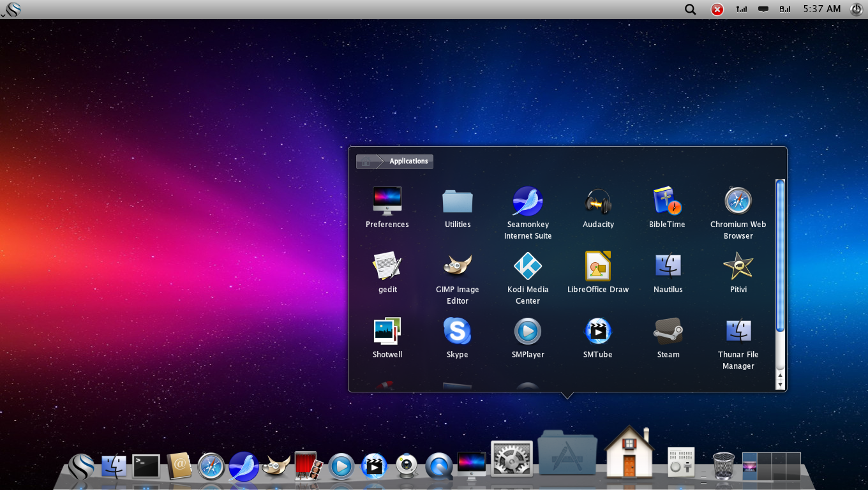The width and height of the screenshot is (868, 490).
Task: Launch Seamonkey Internet Suite from Applications list
Action: pyautogui.click(x=528, y=213)
